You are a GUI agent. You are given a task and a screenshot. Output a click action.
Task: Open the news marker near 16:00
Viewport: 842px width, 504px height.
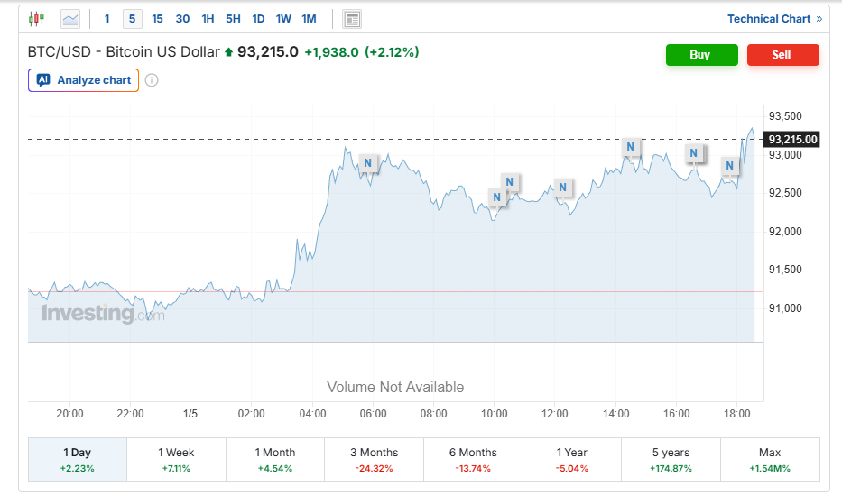click(694, 153)
